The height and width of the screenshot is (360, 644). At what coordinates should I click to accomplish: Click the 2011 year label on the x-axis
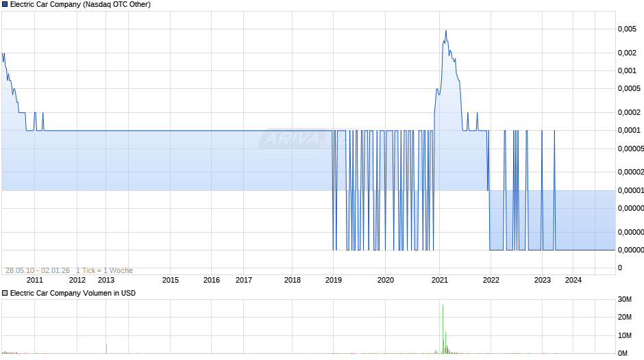(35, 280)
